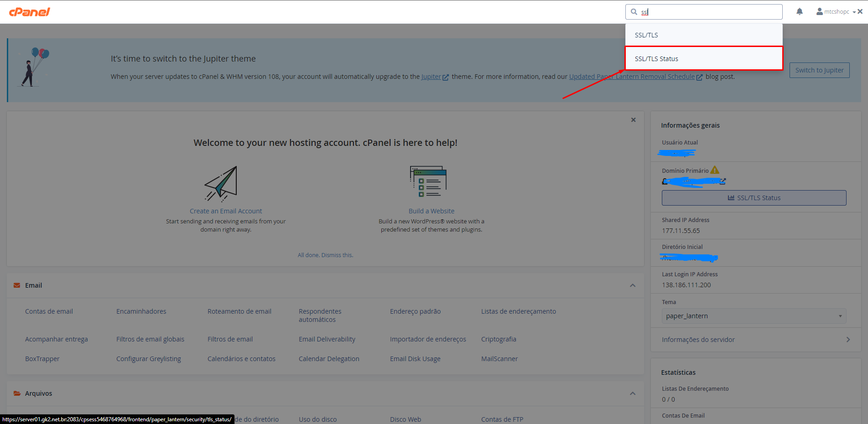Open Email Disk Usage

click(x=415, y=359)
